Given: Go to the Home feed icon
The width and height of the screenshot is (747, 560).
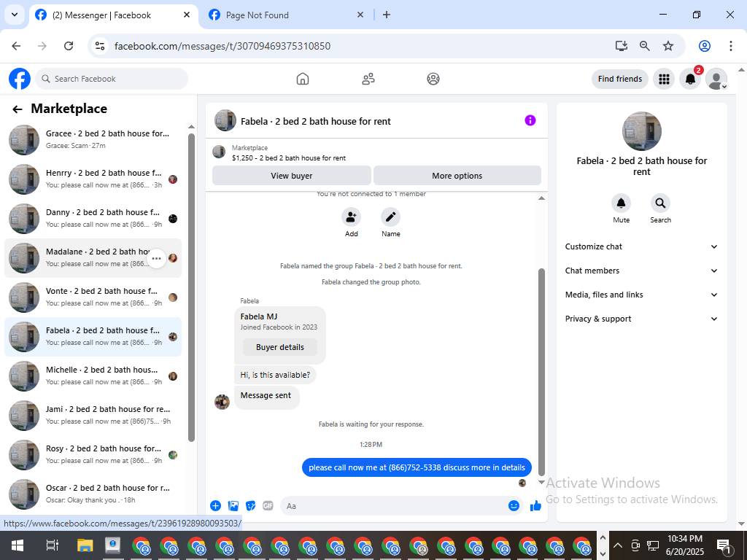Looking at the screenshot, I should [x=303, y=79].
